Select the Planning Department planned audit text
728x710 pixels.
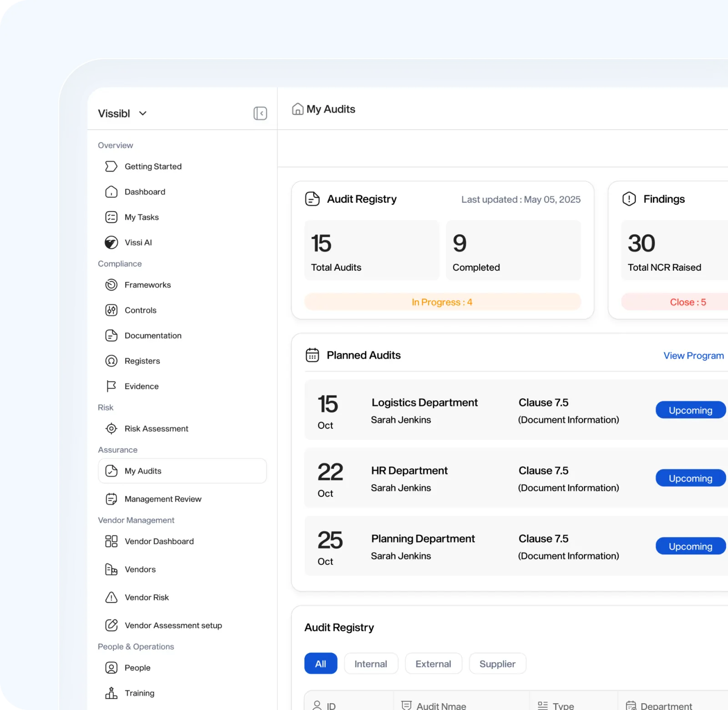423,539
